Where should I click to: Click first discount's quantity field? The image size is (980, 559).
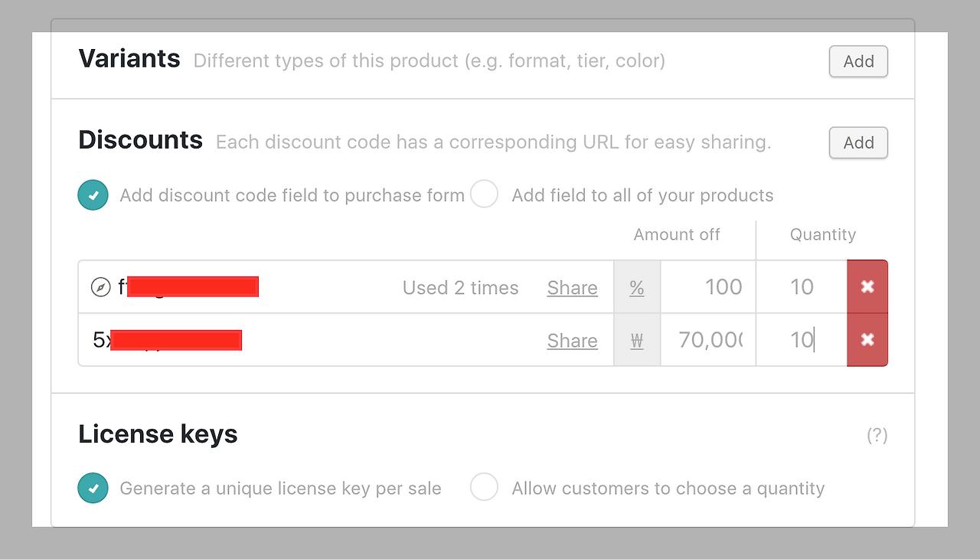point(802,287)
